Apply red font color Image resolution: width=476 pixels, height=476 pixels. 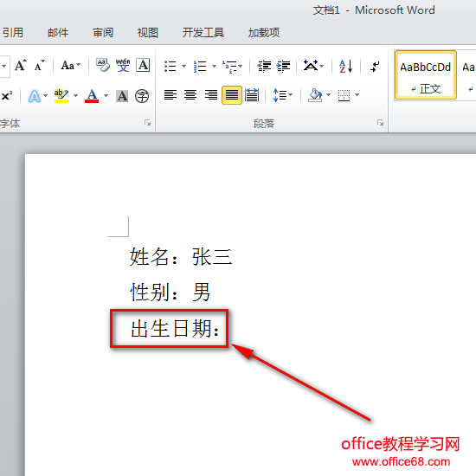tap(92, 96)
